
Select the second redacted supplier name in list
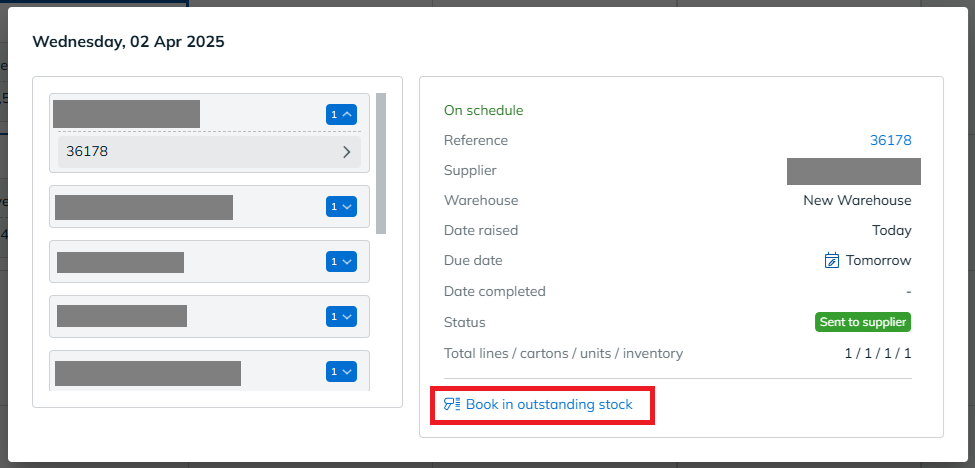click(x=144, y=207)
